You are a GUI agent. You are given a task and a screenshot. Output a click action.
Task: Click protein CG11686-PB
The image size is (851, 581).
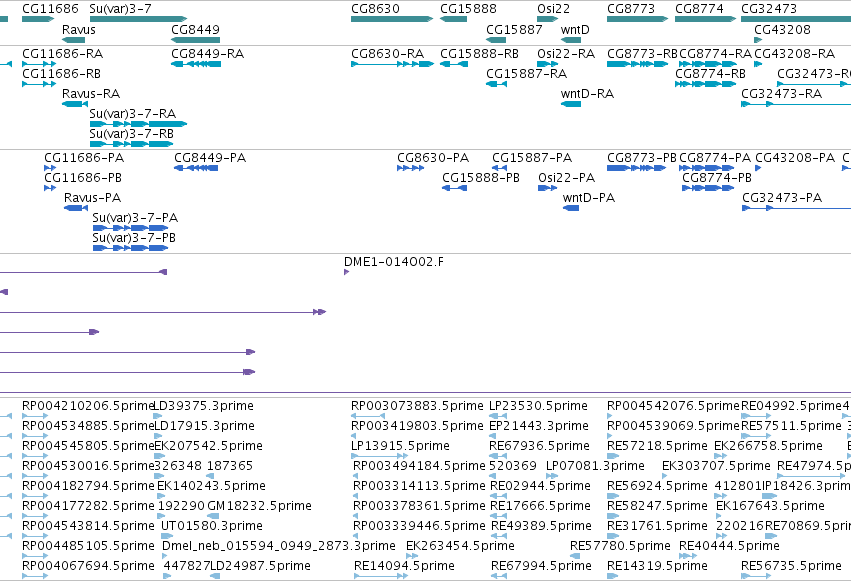pyautogui.click(x=50, y=188)
